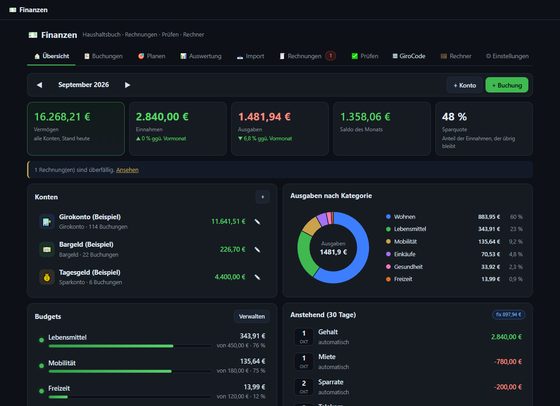Click the Ausgaben 1.481,94 € card
The image size is (560, 406).
280,129
